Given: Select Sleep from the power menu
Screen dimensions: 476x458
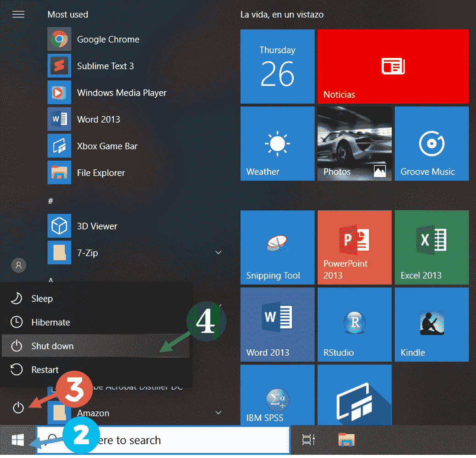Looking at the screenshot, I should pos(95,299).
